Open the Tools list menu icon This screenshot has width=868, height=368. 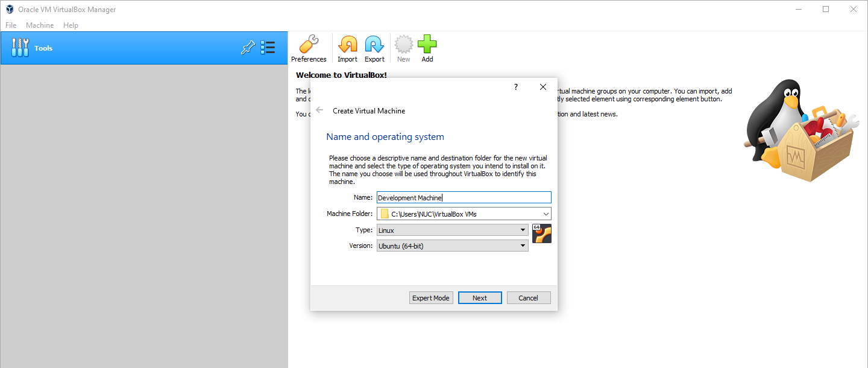click(x=268, y=48)
